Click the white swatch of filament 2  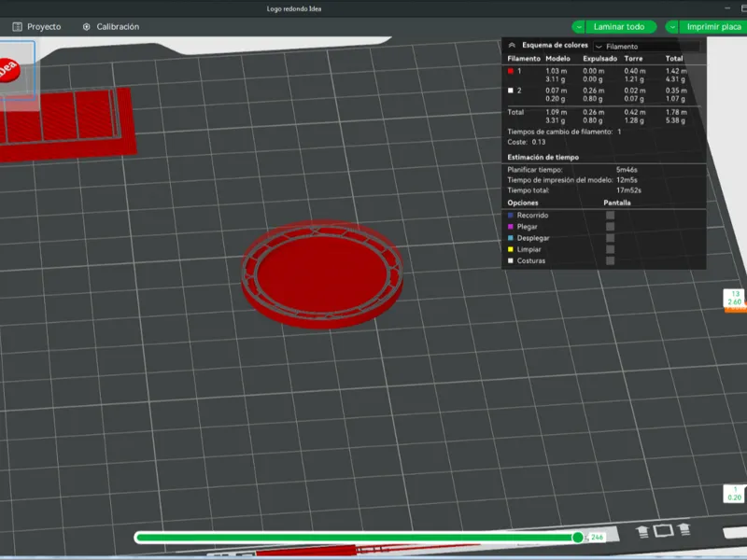511,91
